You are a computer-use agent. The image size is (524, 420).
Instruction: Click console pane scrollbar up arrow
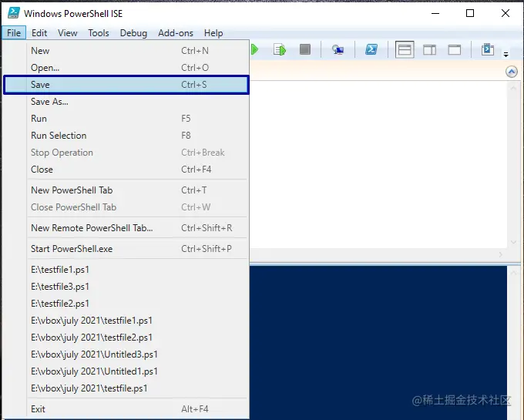(x=513, y=273)
